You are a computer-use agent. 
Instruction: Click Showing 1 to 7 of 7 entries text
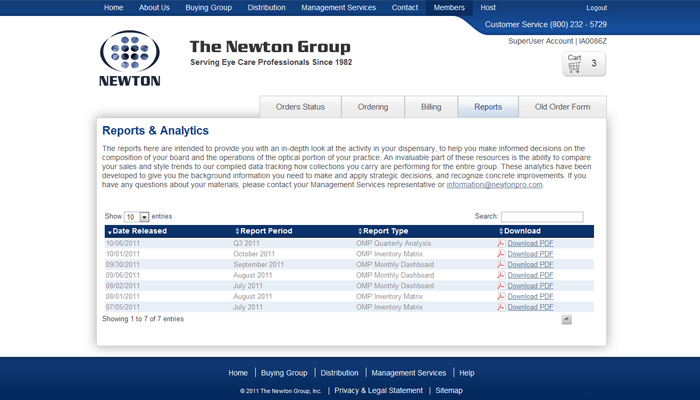tap(143, 319)
